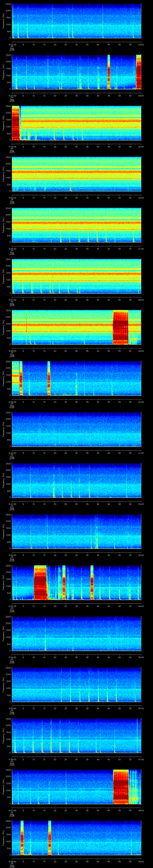
Task: Click the 23:00 end time label
Action: pyautogui.click(x=141, y=44)
